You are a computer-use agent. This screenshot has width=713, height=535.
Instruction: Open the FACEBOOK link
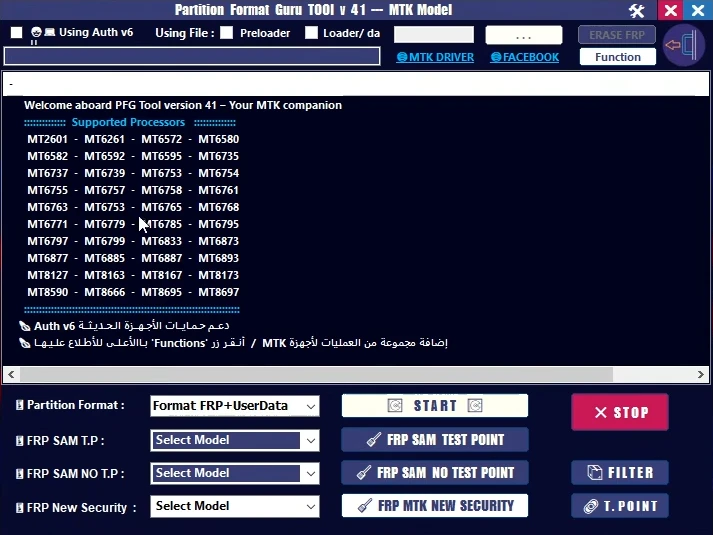(525, 57)
